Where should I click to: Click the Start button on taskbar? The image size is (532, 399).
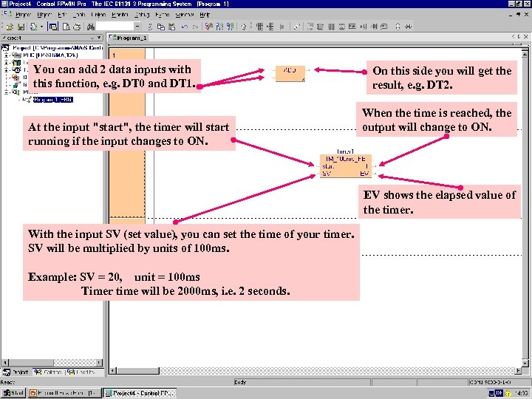[13, 393]
